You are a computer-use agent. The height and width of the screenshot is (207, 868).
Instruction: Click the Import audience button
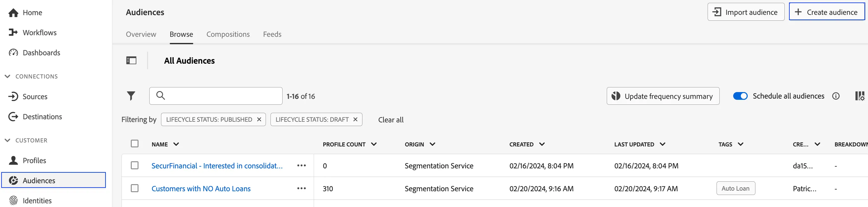[x=746, y=12]
